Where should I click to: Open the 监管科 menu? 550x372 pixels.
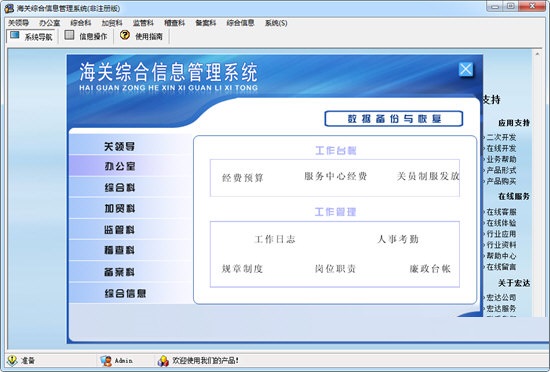(x=143, y=23)
